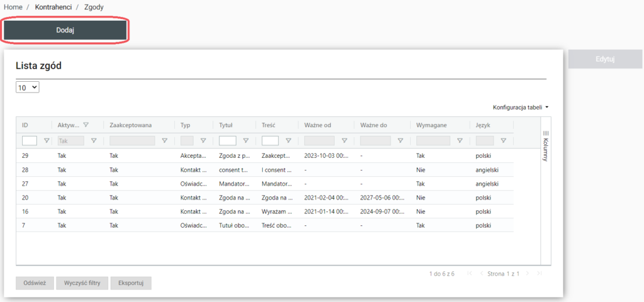This screenshot has width=644, height=302.
Task: Click the filter funnel beside the Aktyw header
Action: (x=86, y=125)
